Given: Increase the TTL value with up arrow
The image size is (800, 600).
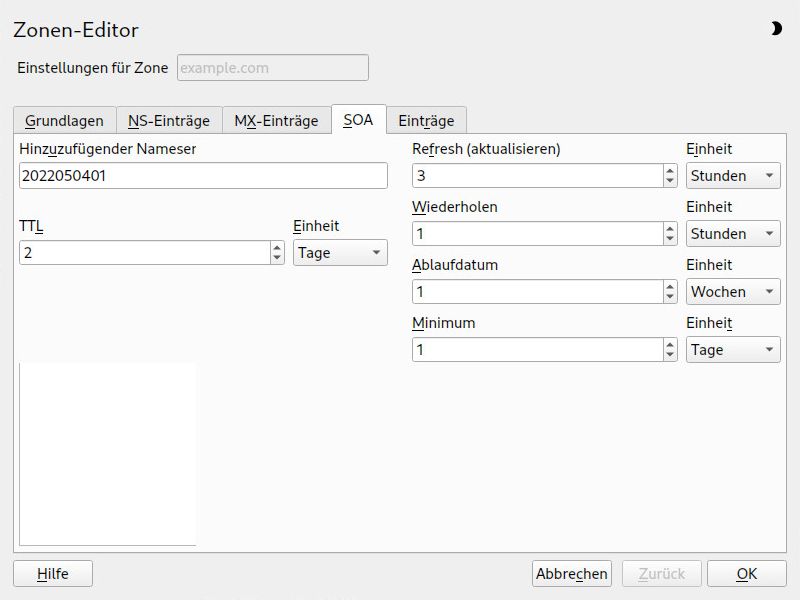Looking at the screenshot, I should pos(277,247).
